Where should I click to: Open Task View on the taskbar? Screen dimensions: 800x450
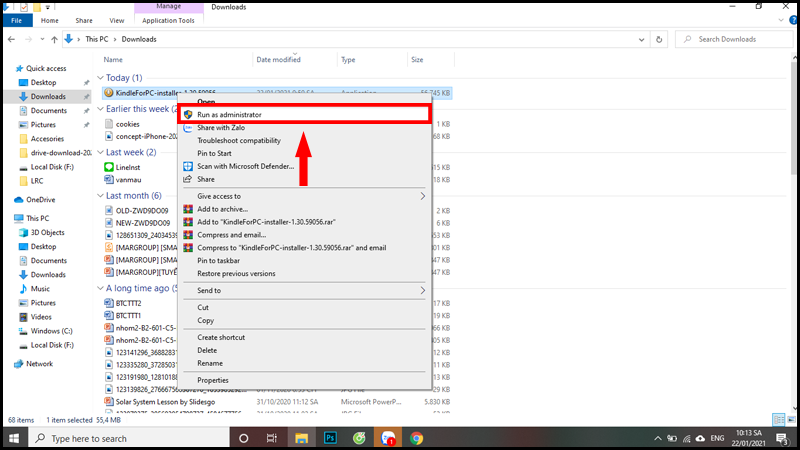[x=272, y=438]
